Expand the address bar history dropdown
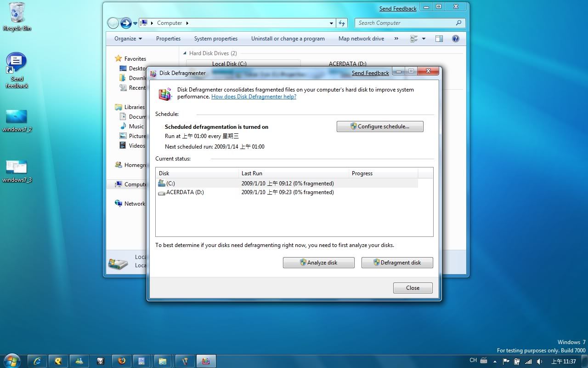This screenshot has height=368, width=588. 331,23
